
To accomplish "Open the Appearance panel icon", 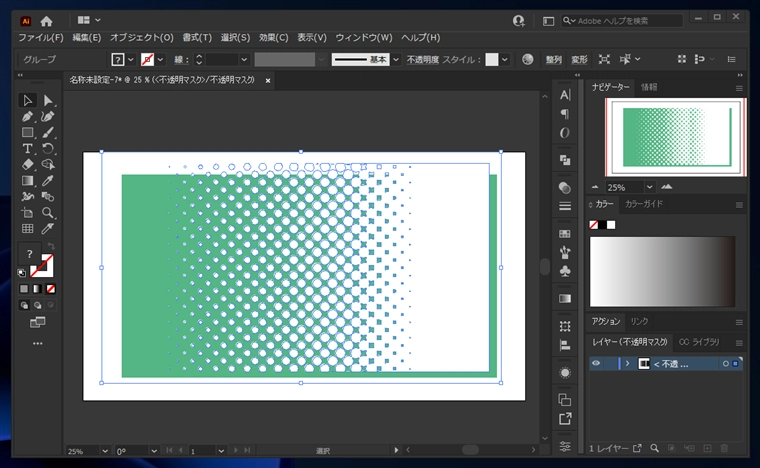I will [565, 373].
